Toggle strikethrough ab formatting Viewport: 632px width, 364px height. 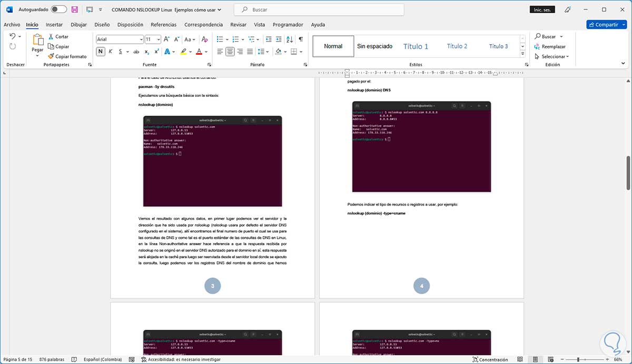(x=136, y=52)
